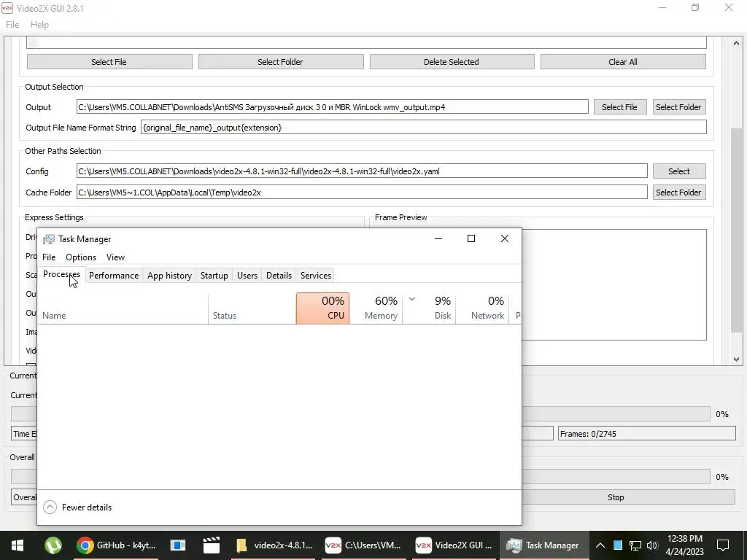
Task: Open Task Manager Options menu
Action: pyautogui.click(x=81, y=257)
